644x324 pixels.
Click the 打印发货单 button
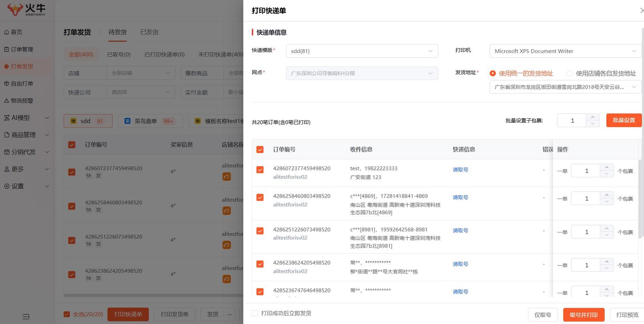174,314
